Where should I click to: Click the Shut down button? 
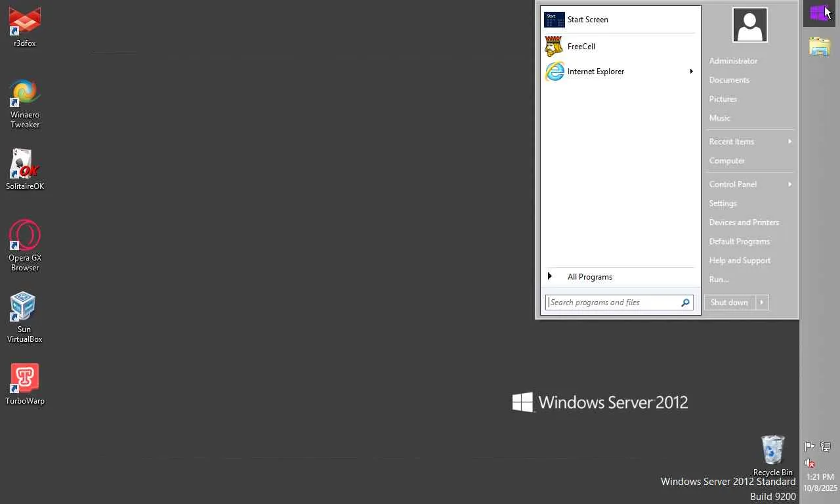click(x=729, y=303)
